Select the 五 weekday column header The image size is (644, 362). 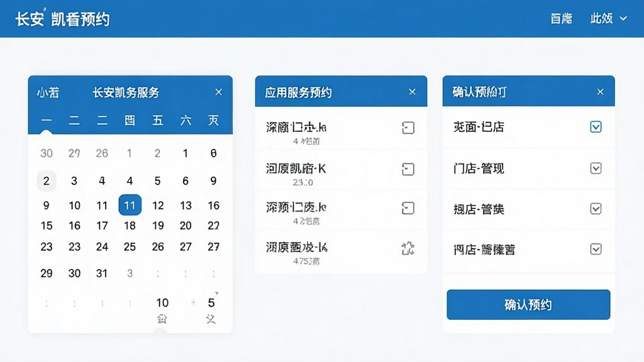click(158, 120)
